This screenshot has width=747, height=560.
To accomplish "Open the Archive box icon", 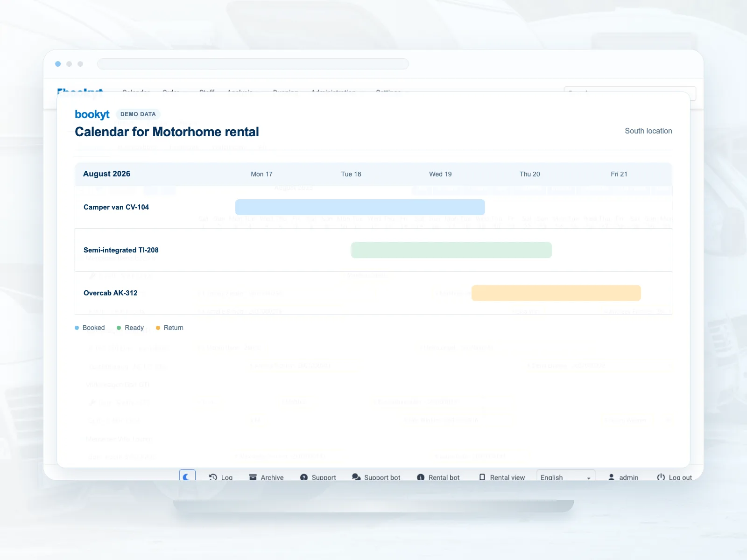I will 253,477.
